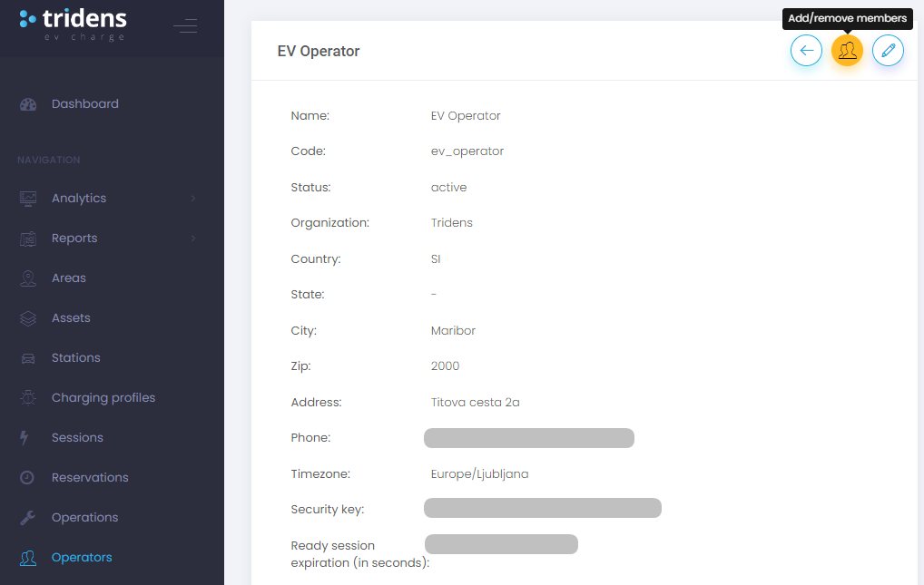Viewport: 924px width, 585px height.
Task: Go to Sessions from the navigation menu
Action: click(x=77, y=437)
